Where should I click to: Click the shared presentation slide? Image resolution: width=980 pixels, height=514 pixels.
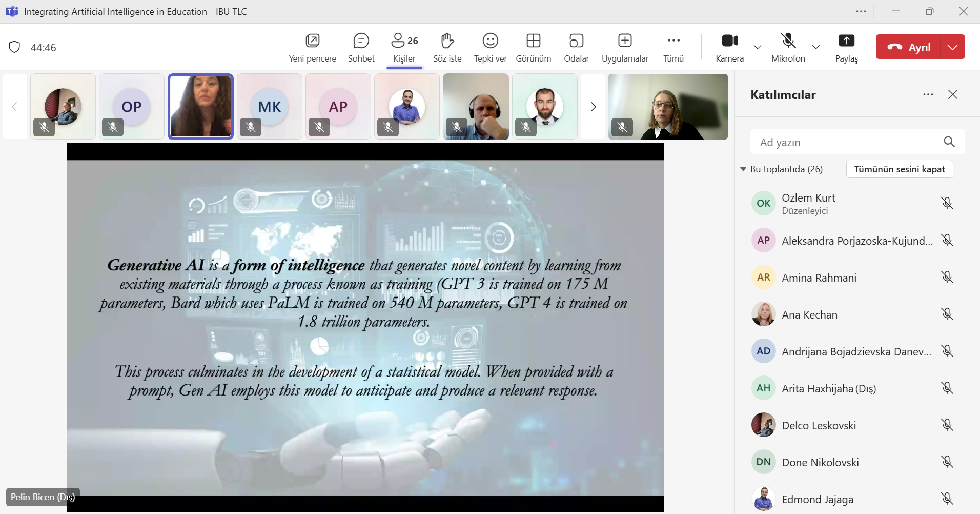(x=365, y=327)
